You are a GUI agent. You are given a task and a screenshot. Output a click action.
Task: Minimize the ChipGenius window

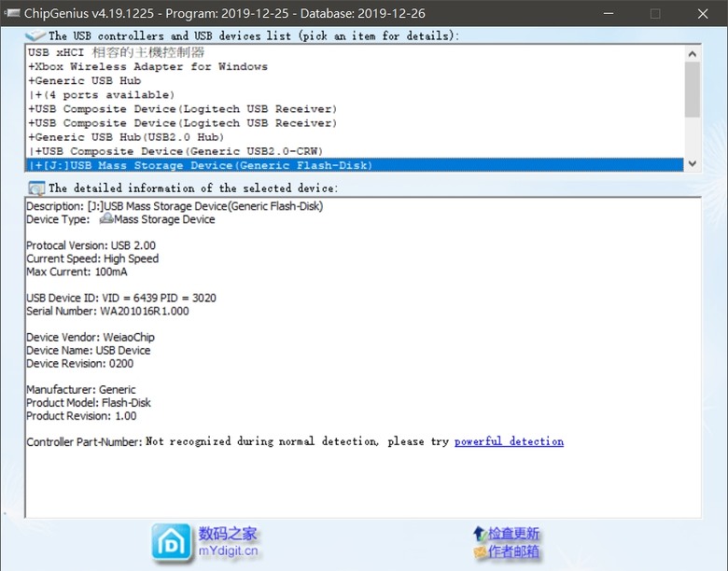[x=609, y=13]
